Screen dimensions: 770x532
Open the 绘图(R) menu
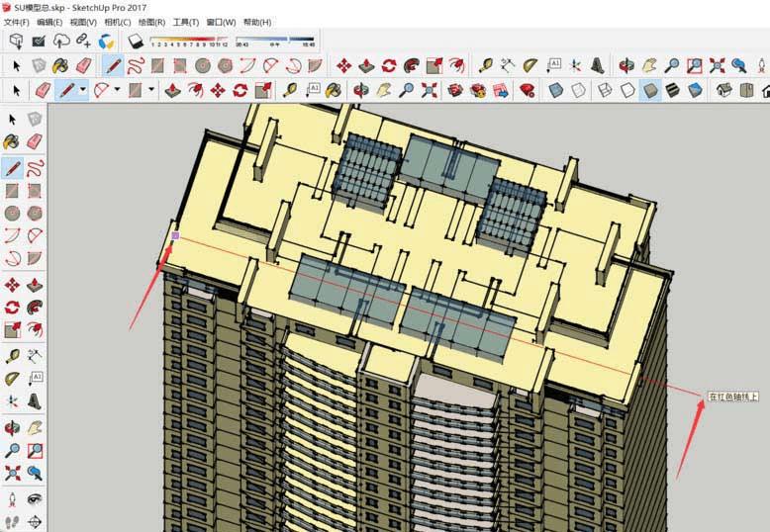151,22
